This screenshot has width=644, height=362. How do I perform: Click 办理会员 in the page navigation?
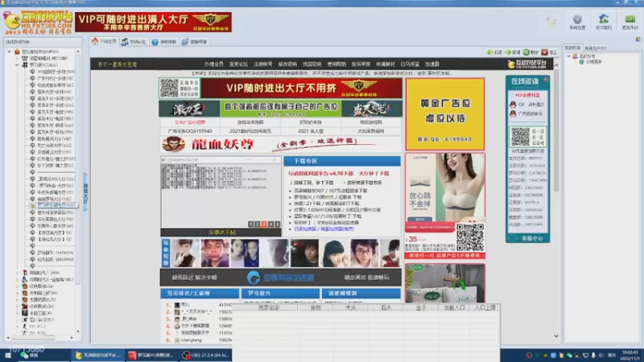213,64
